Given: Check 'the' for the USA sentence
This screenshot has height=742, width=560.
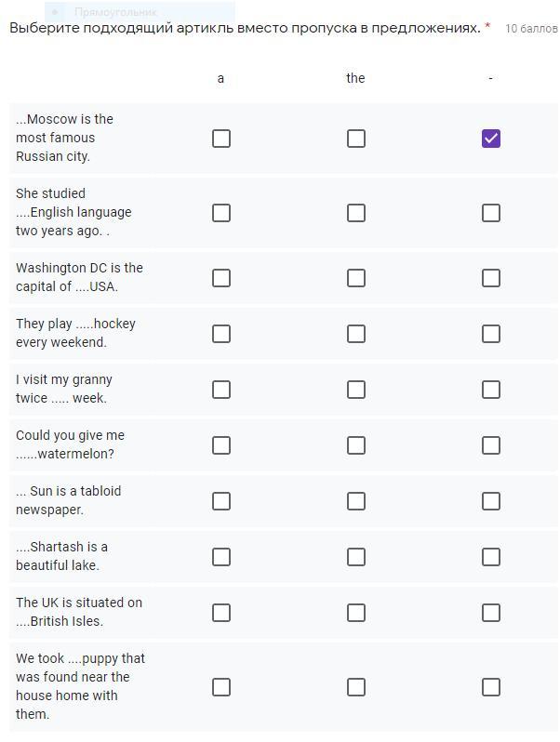Looking at the screenshot, I should pyautogui.click(x=356, y=278).
